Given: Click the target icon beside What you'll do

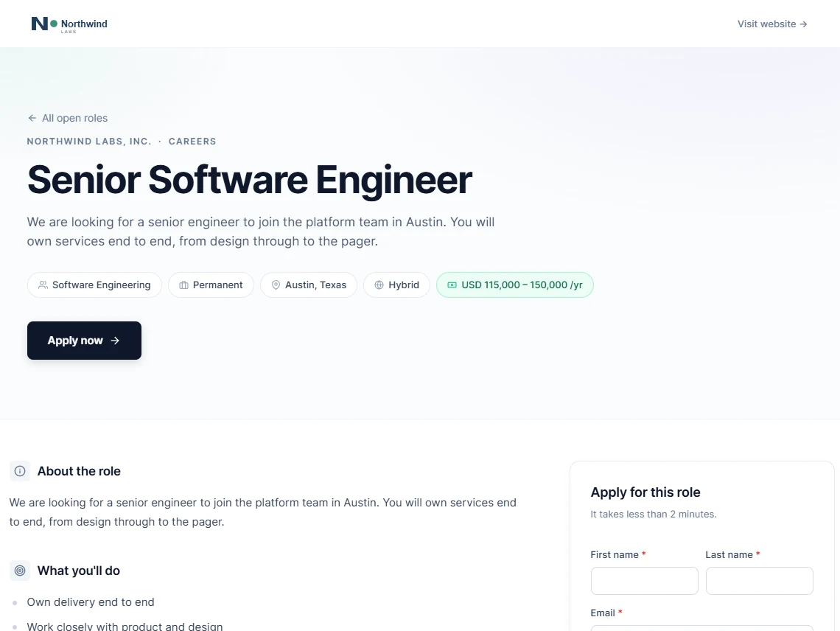Looking at the screenshot, I should (20, 571).
